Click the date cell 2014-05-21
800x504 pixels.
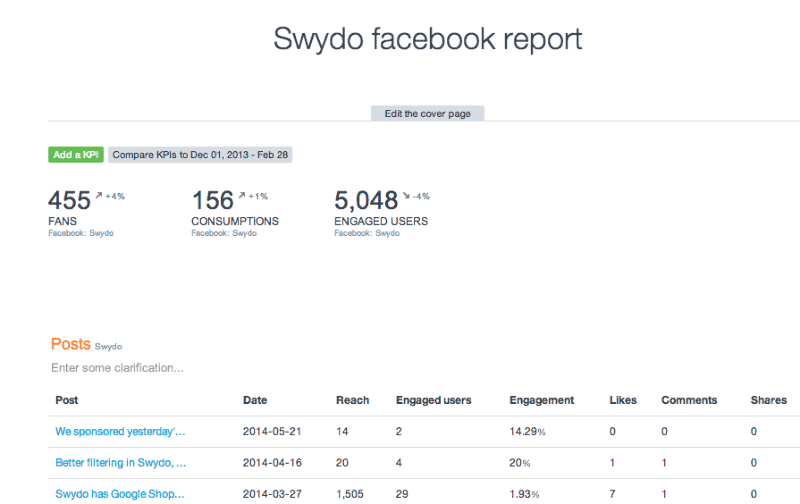point(272,432)
